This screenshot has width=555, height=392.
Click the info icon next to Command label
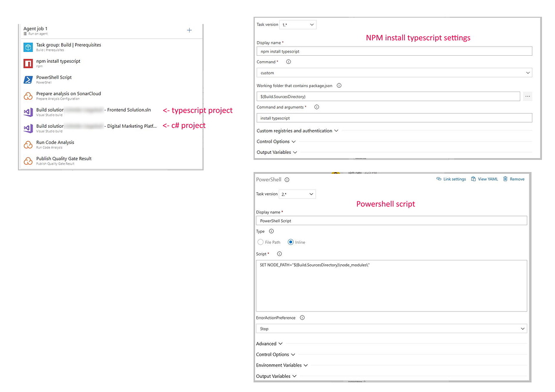(x=288, y=62)
